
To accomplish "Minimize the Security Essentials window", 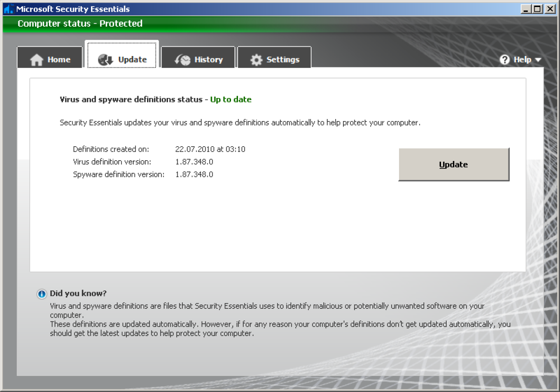I will (527, 9).
